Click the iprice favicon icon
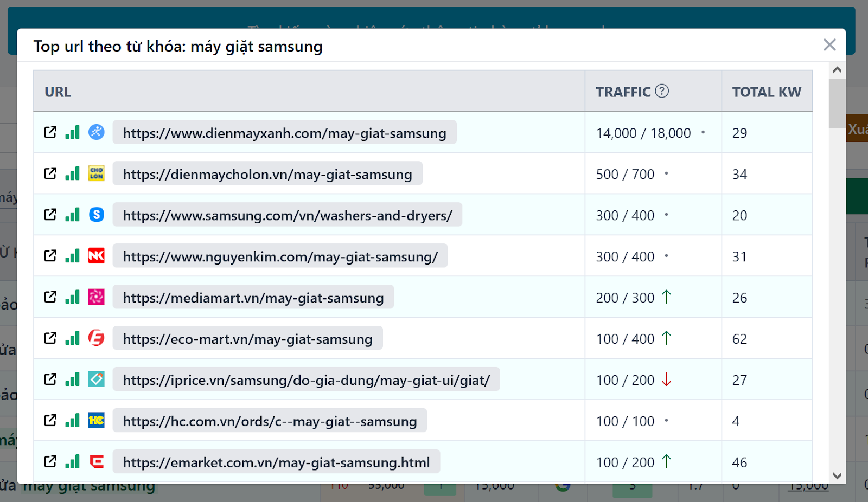 click(x=97, y=379)
